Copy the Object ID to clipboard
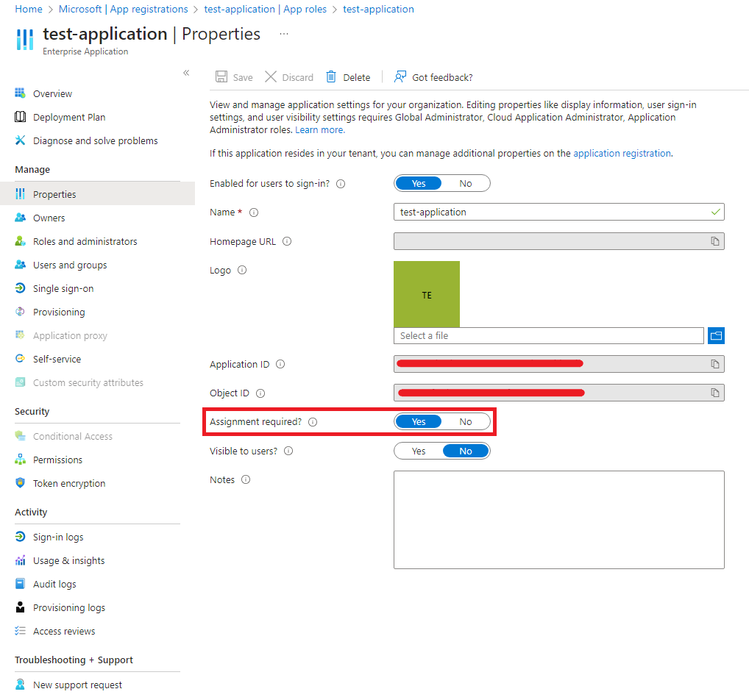This screenshot has height=700, width=749. (714, 393)
